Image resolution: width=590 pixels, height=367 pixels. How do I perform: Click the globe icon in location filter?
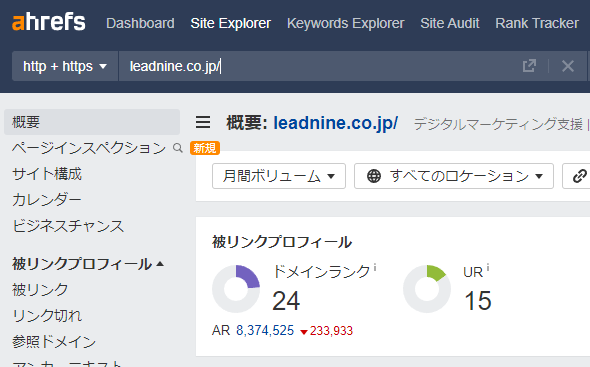374,176
